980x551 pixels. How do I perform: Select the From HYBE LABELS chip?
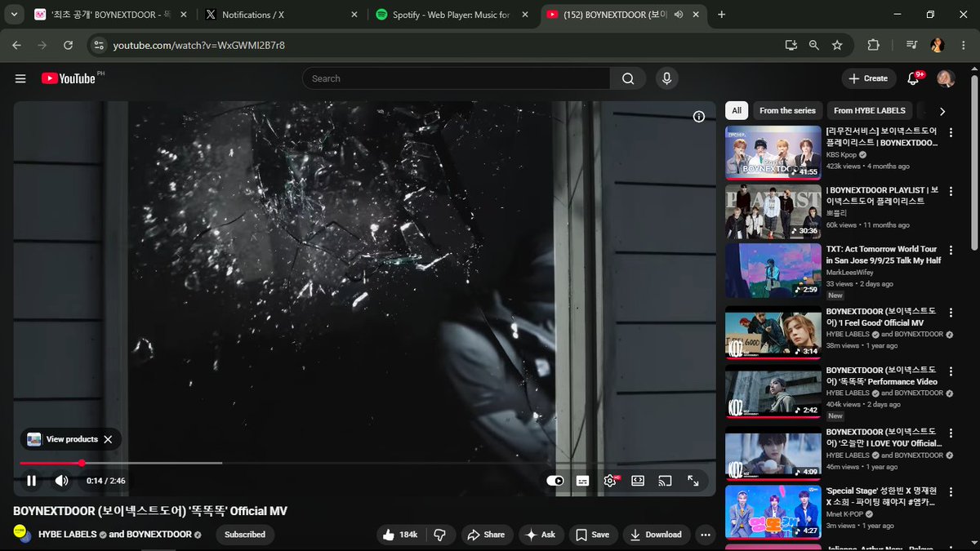pyautogui.click(x=870, y=111)
